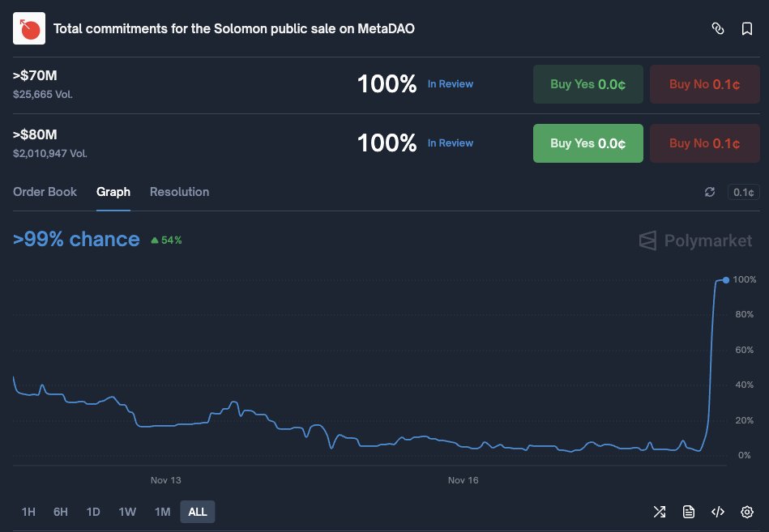769x532 pixels.
Task: Open the Resolution tab
Action: click(180, 192)
